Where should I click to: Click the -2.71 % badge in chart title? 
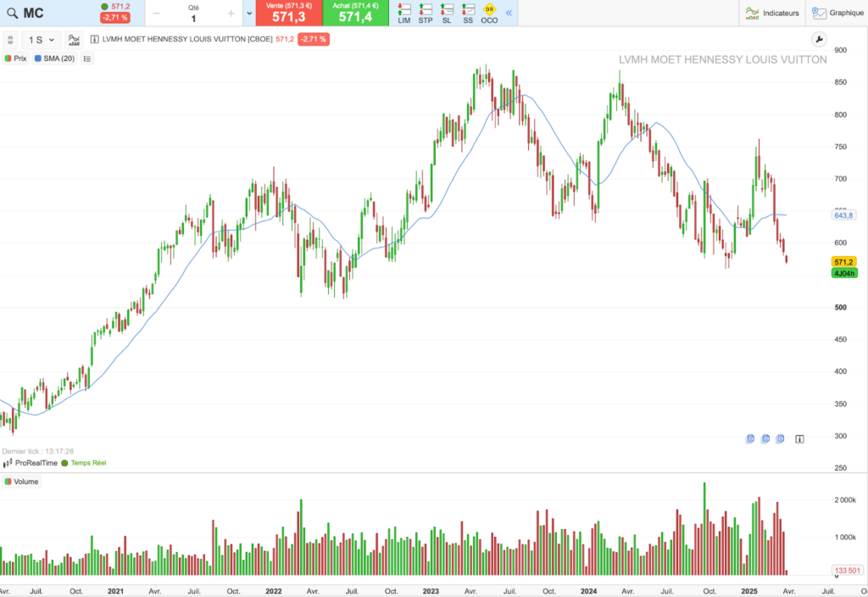tap(314, 39)
